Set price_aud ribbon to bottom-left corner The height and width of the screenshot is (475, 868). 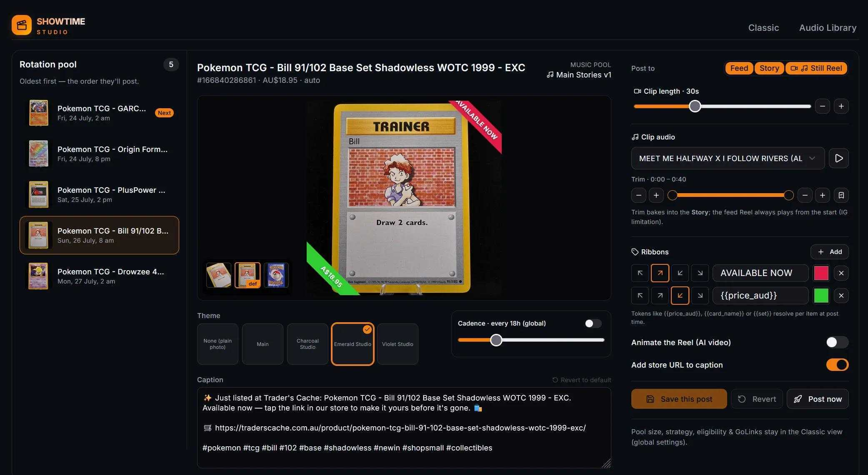(680, 296)
